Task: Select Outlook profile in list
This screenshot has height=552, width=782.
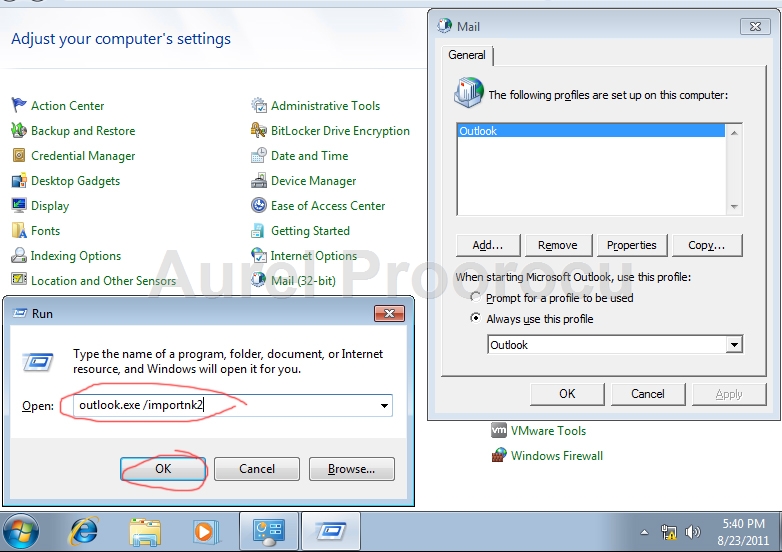Action: point(591,131)
